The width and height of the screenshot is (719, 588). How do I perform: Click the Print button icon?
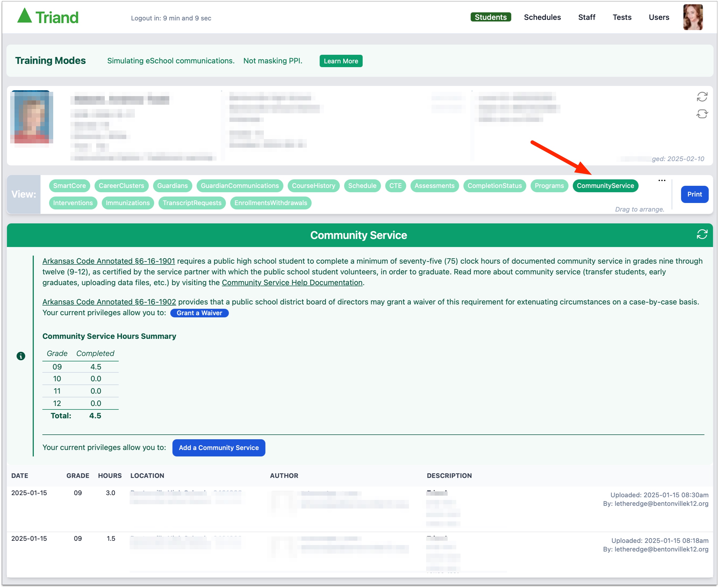694,193
